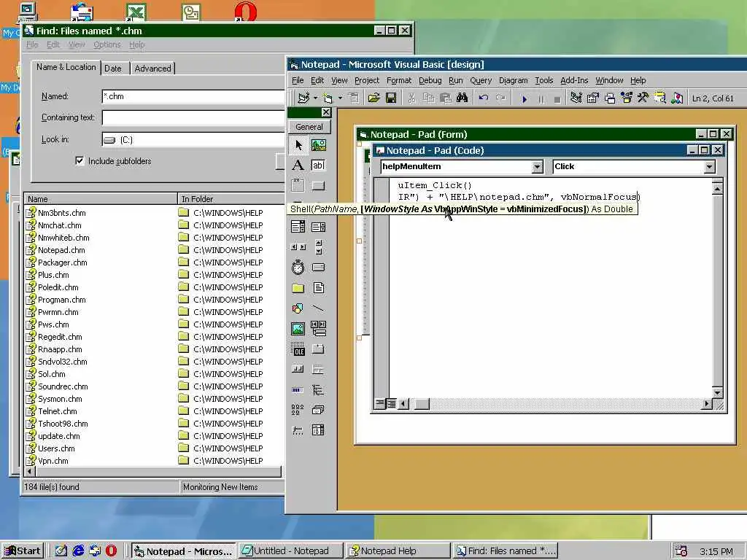Select the Shape control in the toolbox
Image resolution: width=747 pixels, height=560 pixels.
point(298,308)
